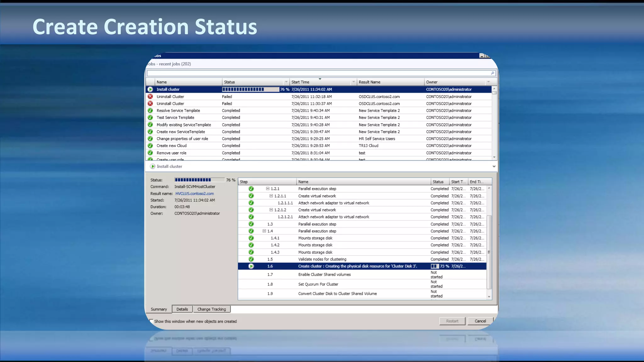Sort steps by step Status column header
Screen dimensions: 644x362
(440, 182)
